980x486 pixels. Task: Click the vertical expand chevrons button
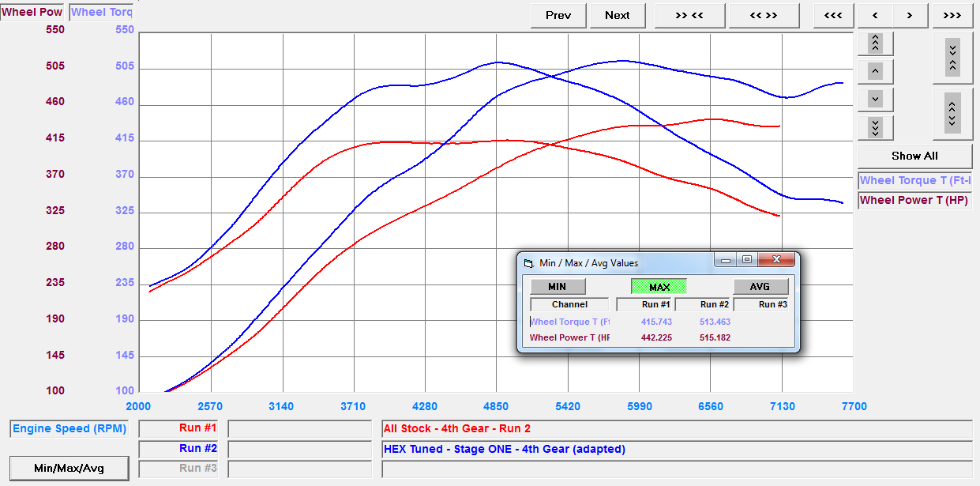pyautogui.click(x=952, y=114)
